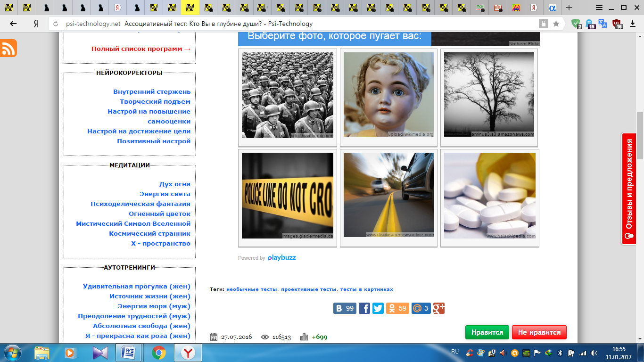Share the page on Twitter

pyautogui.click(x=378, y=308)
